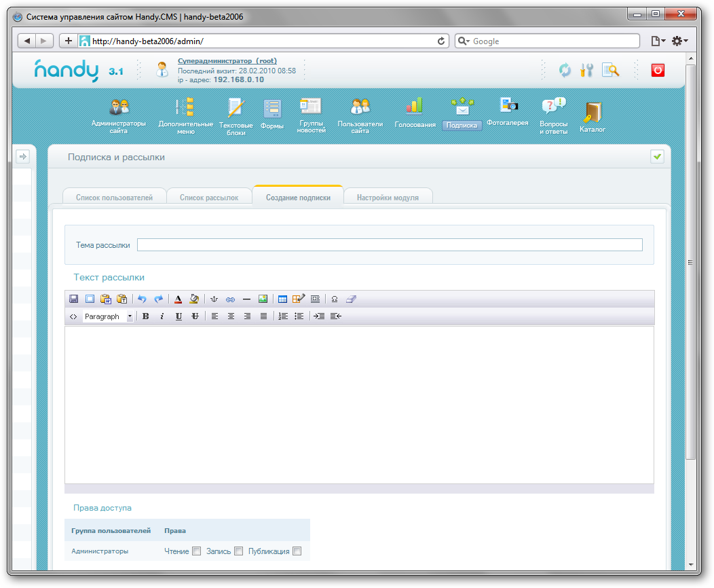Click the red power logout button
Image resolution: width=714 pixels, height=588 pixels.
tap(657, 69)
